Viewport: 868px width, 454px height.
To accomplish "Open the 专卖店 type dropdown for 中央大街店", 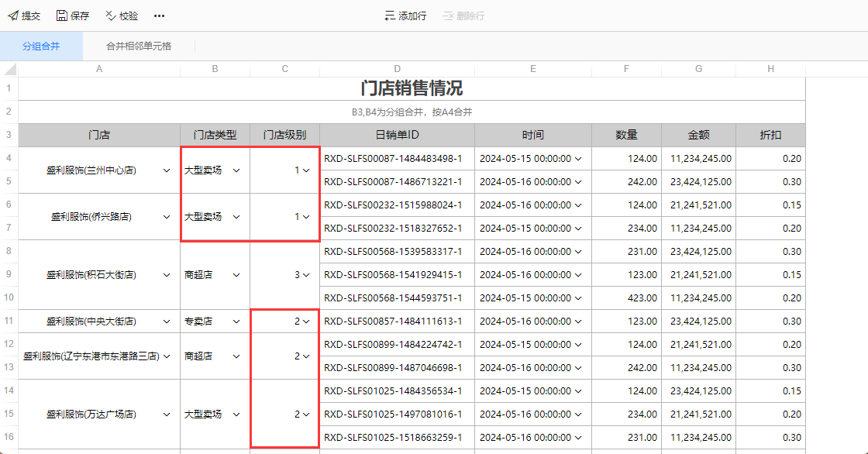I will [x=237, y=321].
